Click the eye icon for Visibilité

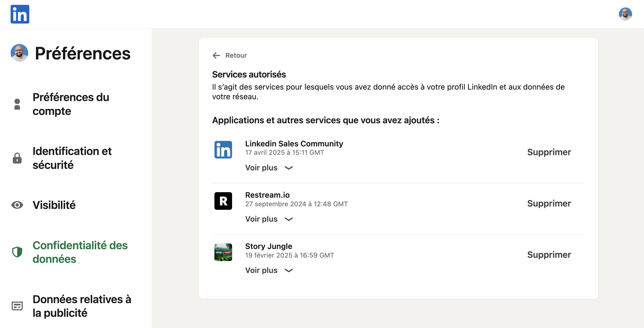pos(17,205)
